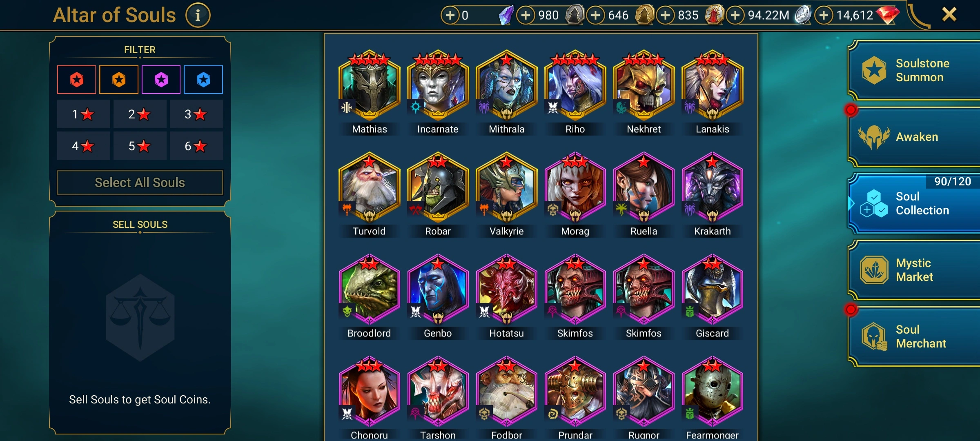Toggle the red rarity filter
Screen dimensions: 980x441
click(77, 80)
